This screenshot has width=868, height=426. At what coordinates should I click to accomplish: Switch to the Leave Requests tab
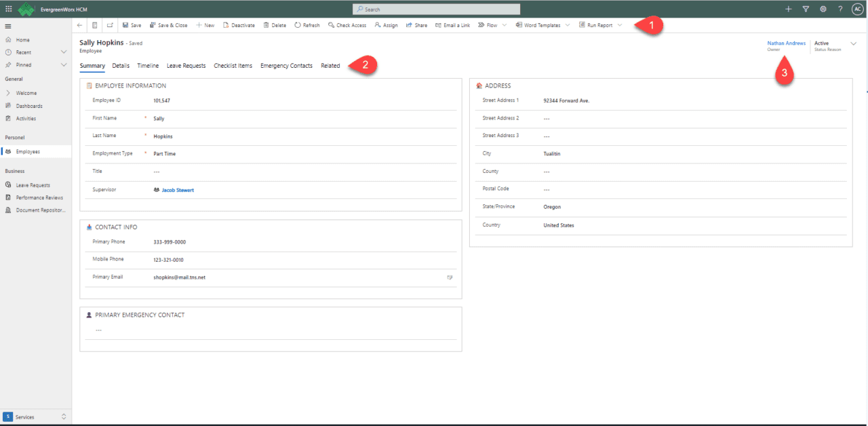186,65
